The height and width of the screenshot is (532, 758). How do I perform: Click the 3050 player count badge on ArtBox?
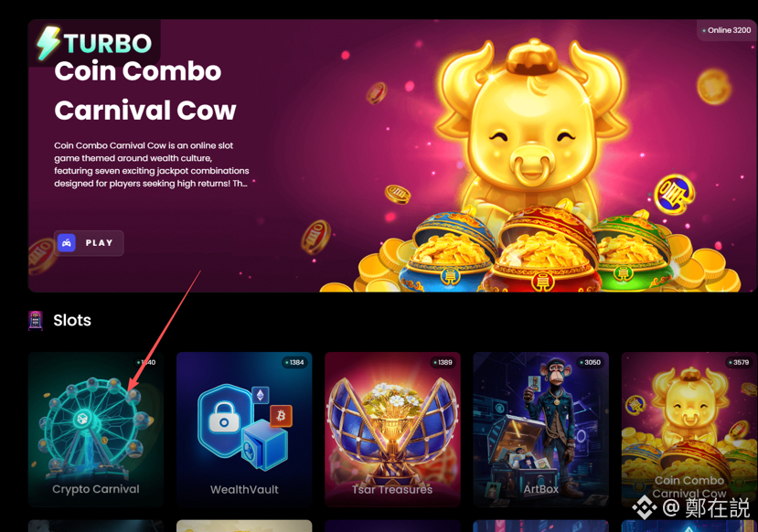[x=591, y=362]
